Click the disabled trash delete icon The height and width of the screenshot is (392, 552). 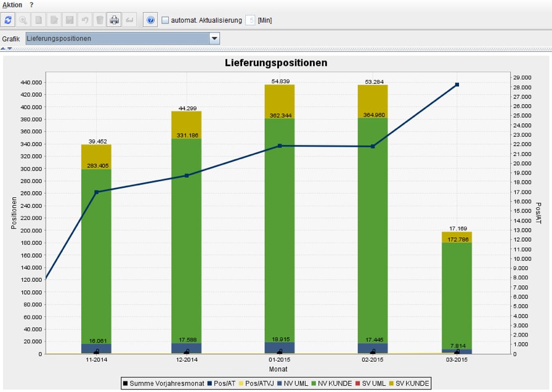(100, 20)
